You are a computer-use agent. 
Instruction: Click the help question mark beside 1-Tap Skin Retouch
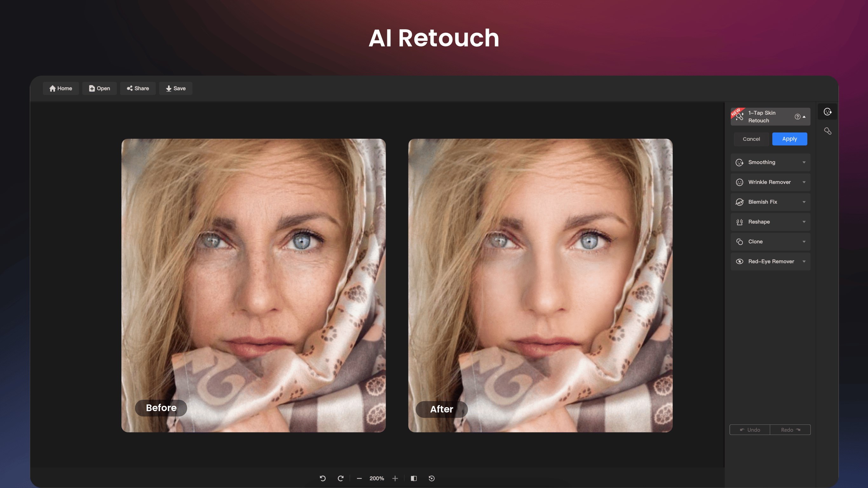(797, 117)
